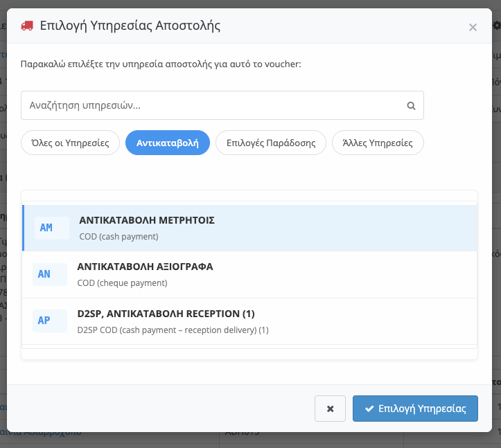Image resolution: width=501 pixels, height=448 pixels.
Task: Open Άλλες Υπηρεσίες filter
Action: click(378, 143)
